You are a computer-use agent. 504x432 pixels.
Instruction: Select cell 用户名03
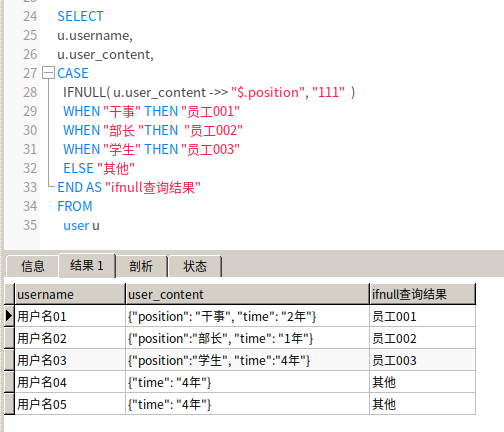coord(70,360)
